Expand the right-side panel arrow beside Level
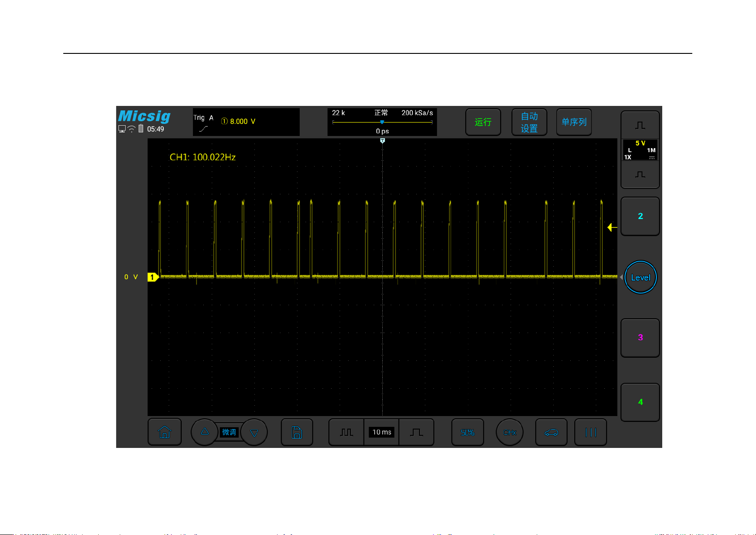The height and width of the screenshot is (535, 756). pyautogui.click(x=621, y=277)
